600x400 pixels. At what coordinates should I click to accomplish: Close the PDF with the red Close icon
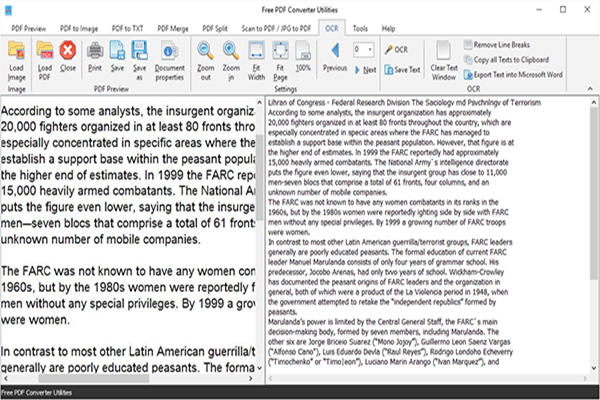click(68, 52)
